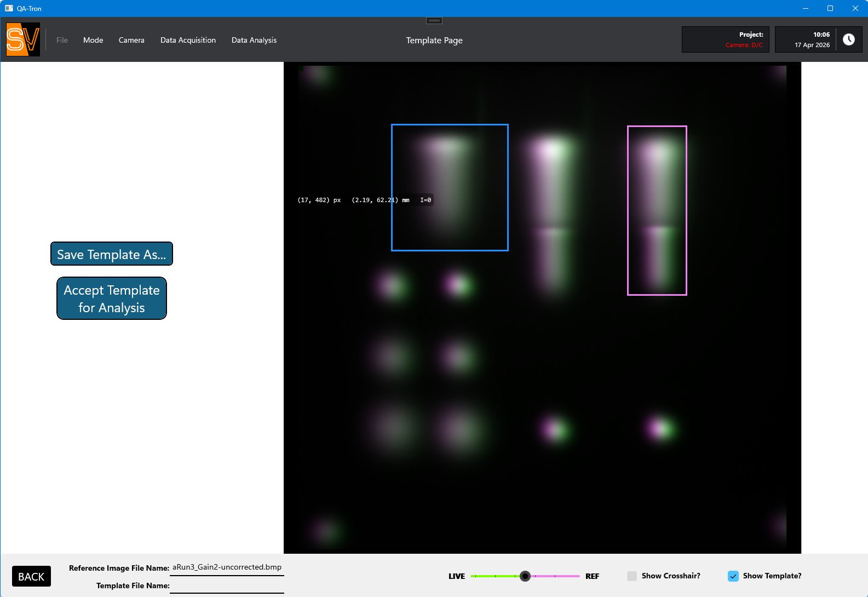Click the clock icon in header

click(849, 39)
